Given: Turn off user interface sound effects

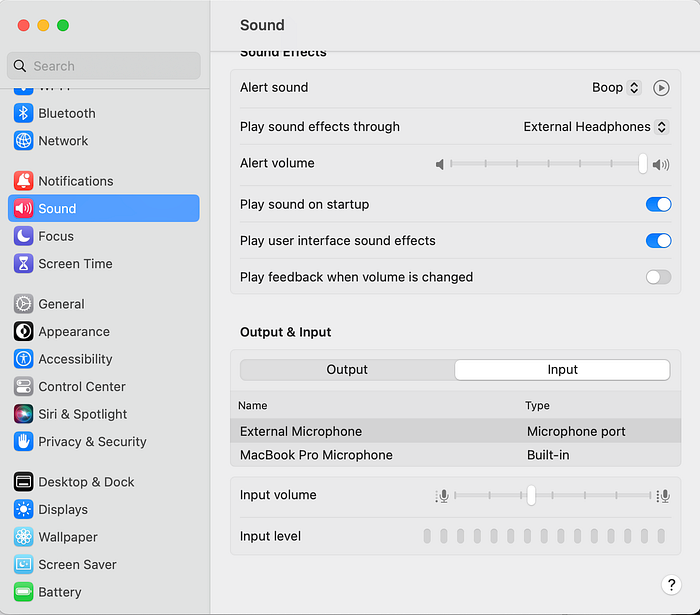Looking at the screenshot, I should 658,241.
